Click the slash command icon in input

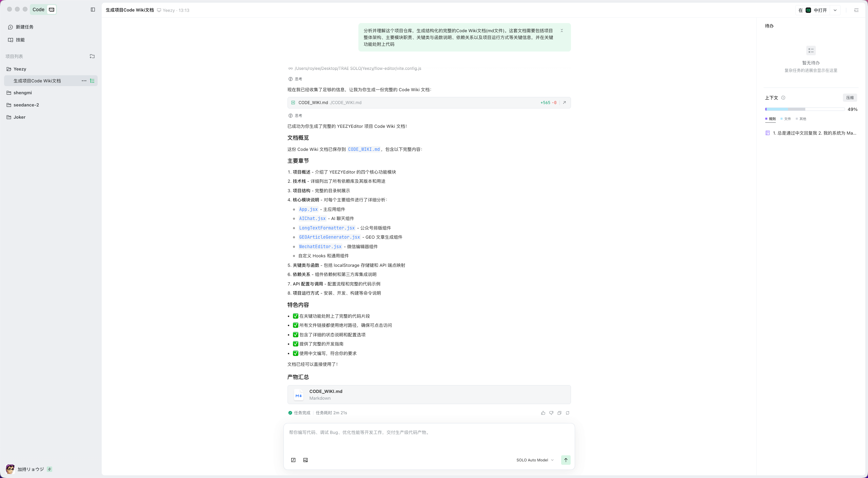point(293,460)
